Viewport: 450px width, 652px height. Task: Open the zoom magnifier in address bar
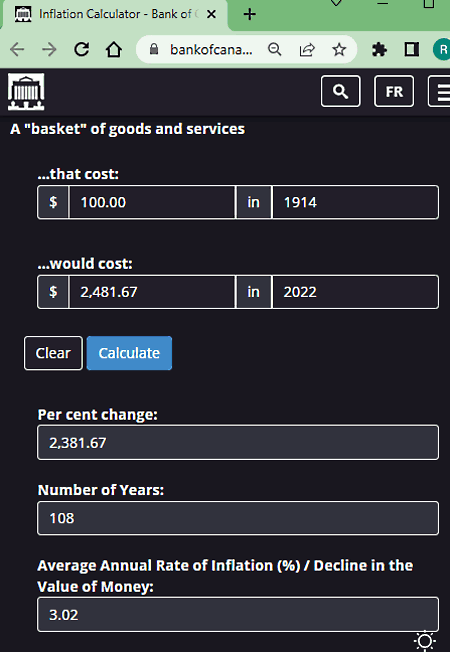pyautogui.click(x=274, y=50)
